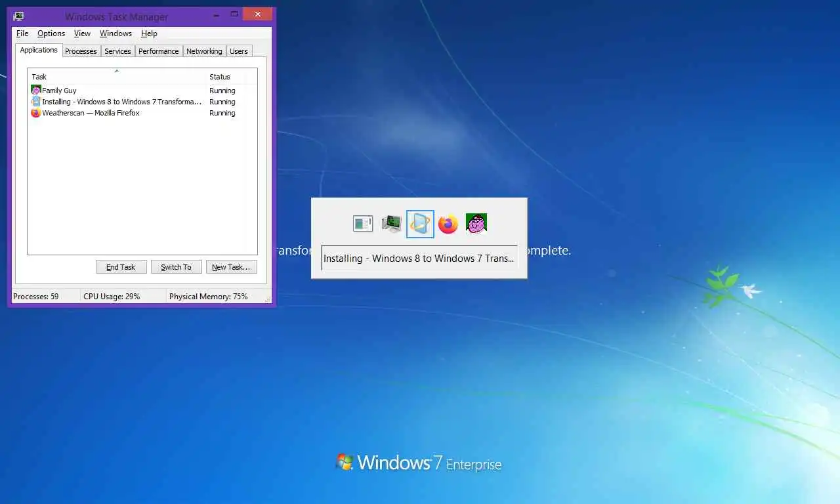Click the End Task button
Viewport: 840px width, 504px height.
121,267
